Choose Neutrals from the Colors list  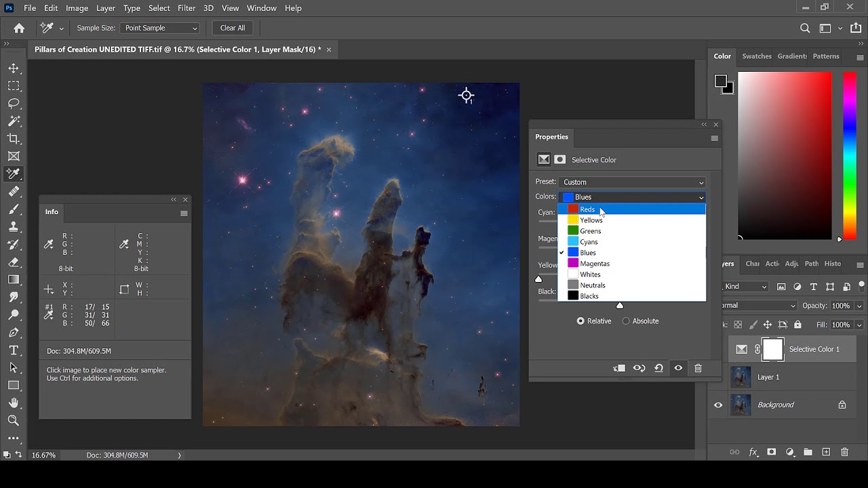pyautogui.click(x=632, y=285)
